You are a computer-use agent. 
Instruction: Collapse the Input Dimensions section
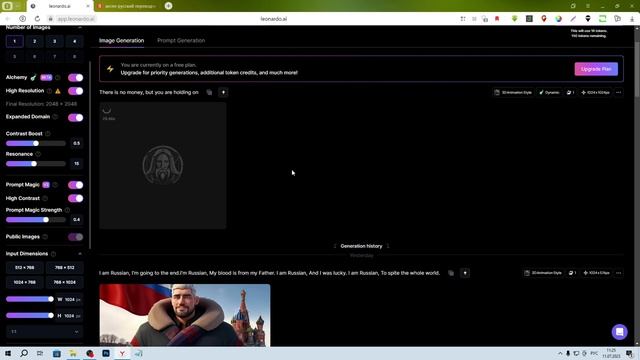point(80,254)
